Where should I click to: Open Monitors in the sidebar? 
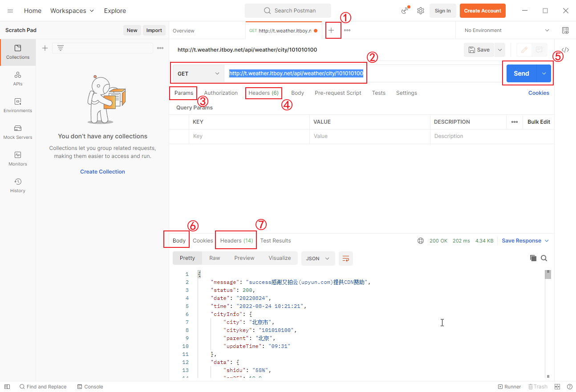click(18, 159)
